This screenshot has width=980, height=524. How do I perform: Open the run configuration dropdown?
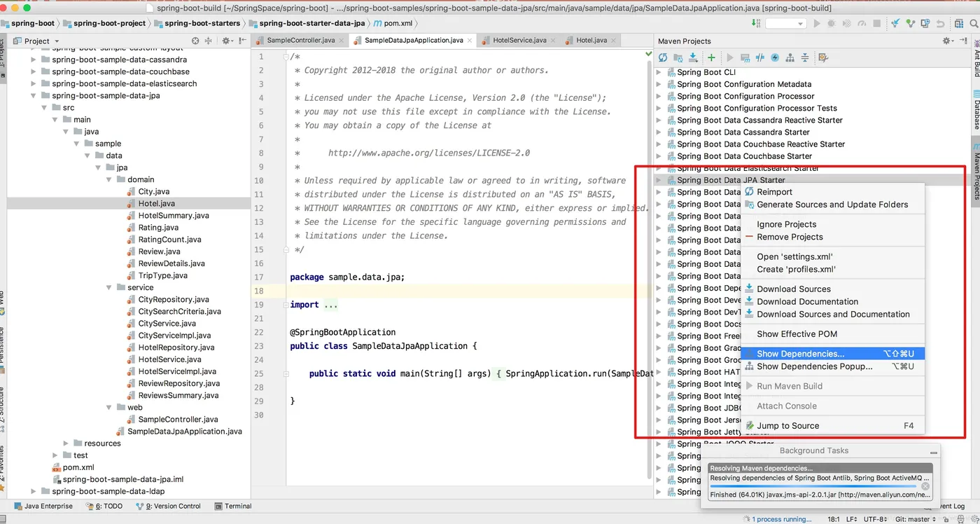(785, 24)
